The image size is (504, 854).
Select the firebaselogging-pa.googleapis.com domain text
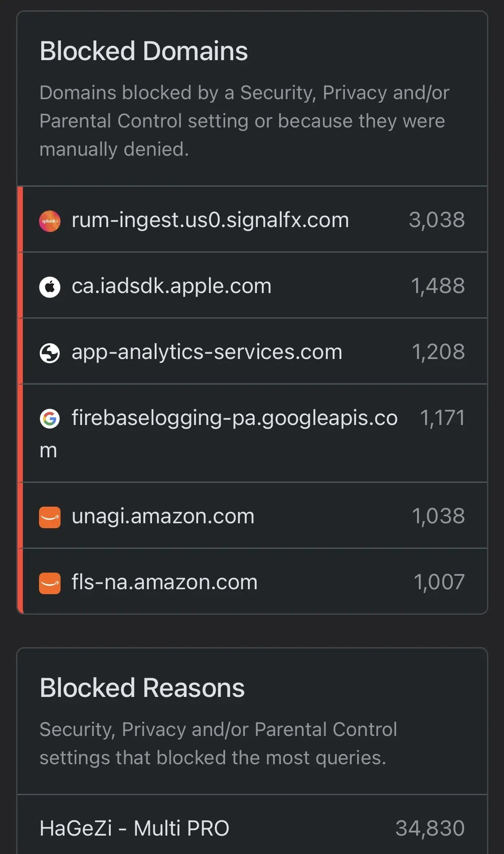click(219, 434)
